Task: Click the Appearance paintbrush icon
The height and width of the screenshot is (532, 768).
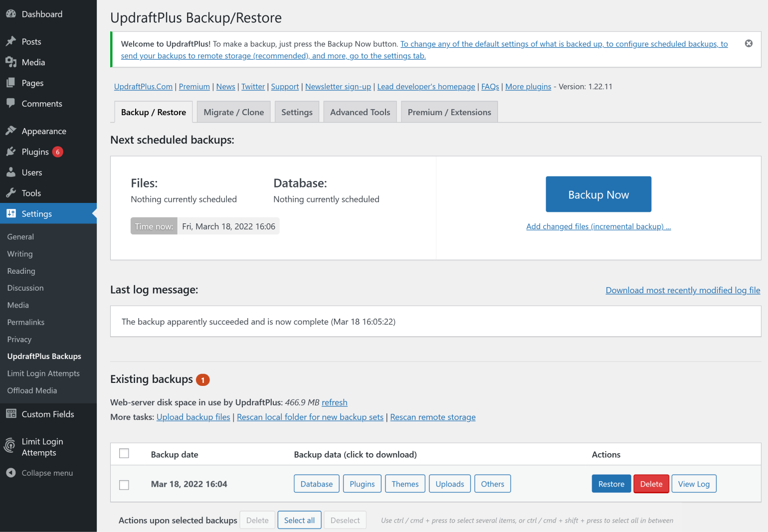Action: 11,131
